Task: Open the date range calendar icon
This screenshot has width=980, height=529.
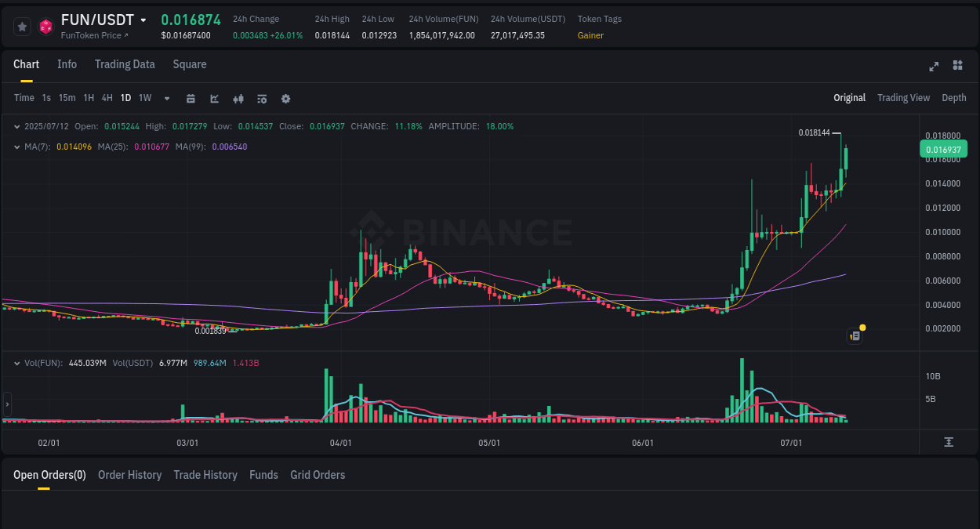Action: coord(191,98)
